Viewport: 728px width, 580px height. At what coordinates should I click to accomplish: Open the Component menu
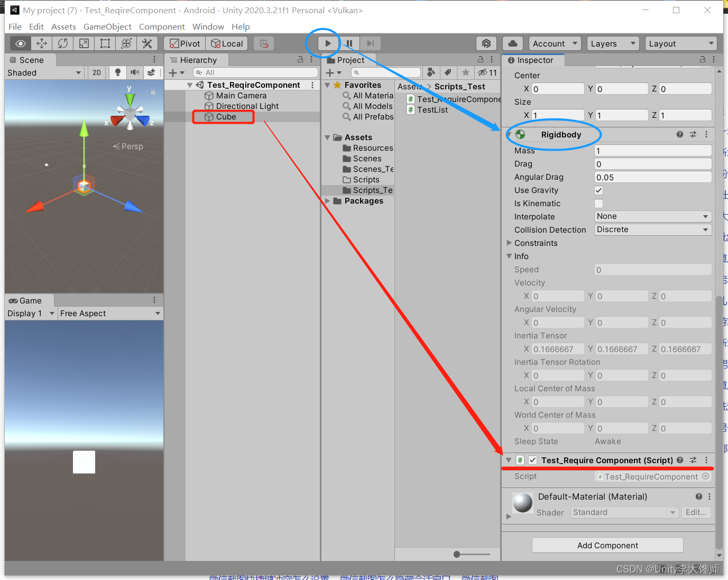[162, 26]
